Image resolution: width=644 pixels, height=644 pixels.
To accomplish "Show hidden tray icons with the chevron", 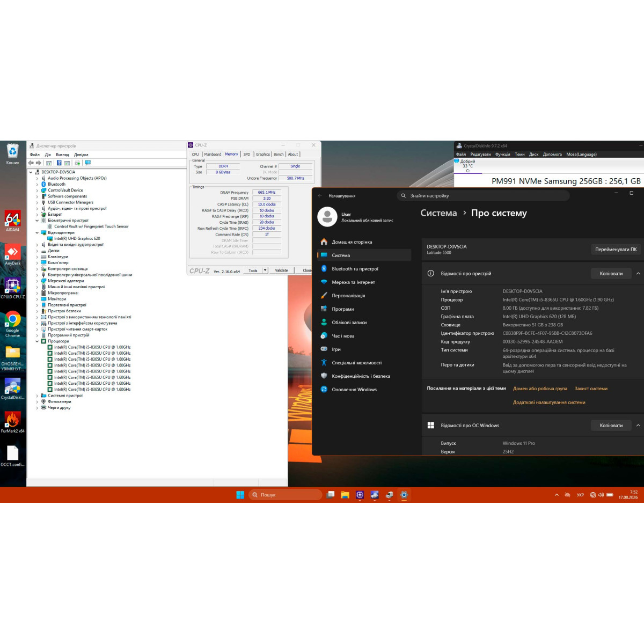I will click(x=557, y=495).
